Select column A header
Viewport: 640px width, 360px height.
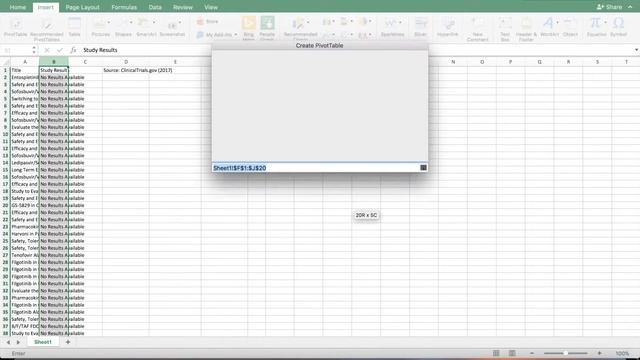click(25, 62)
